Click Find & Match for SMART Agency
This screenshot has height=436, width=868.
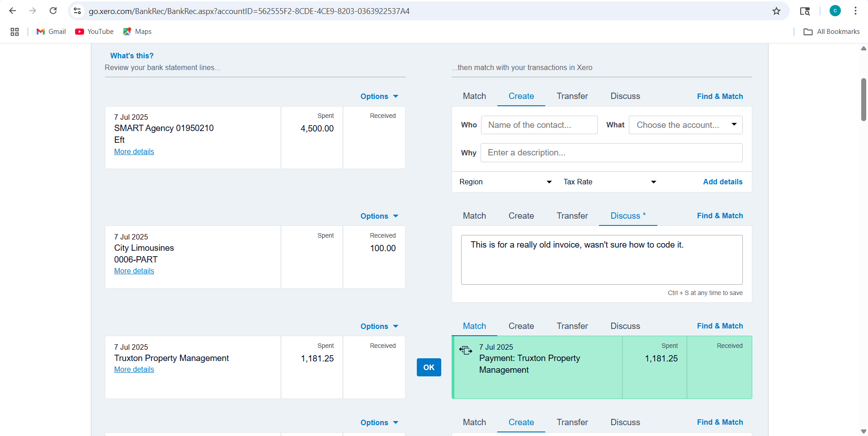tap(720, 96)
